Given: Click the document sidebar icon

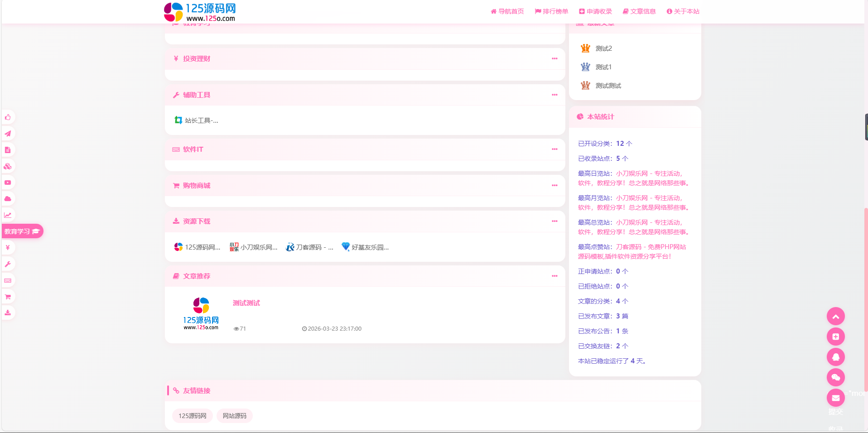Looking at the screenshot, I should pyautogui.click(x=8, y=150).
